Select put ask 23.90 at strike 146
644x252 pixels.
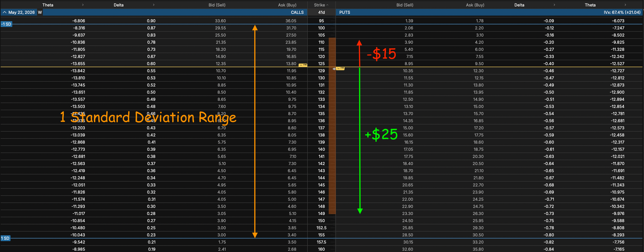(x=478, y=192)
